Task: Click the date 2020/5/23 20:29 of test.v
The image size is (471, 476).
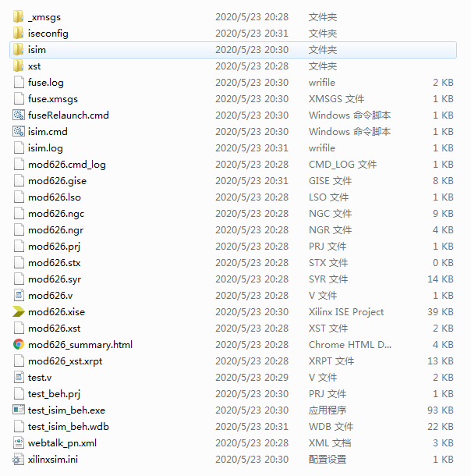Action: coord(252,378)
